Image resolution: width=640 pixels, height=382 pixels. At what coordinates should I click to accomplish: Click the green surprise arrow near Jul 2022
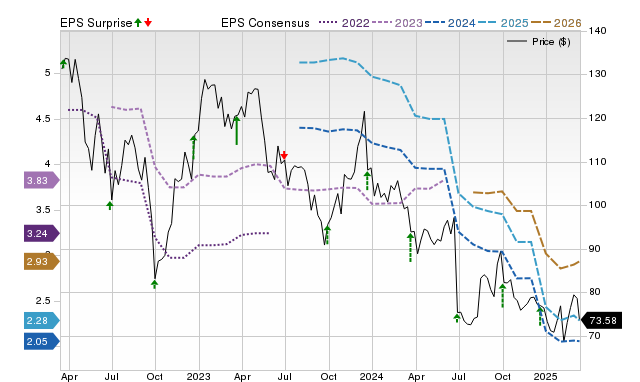click(x=110, y=205)
